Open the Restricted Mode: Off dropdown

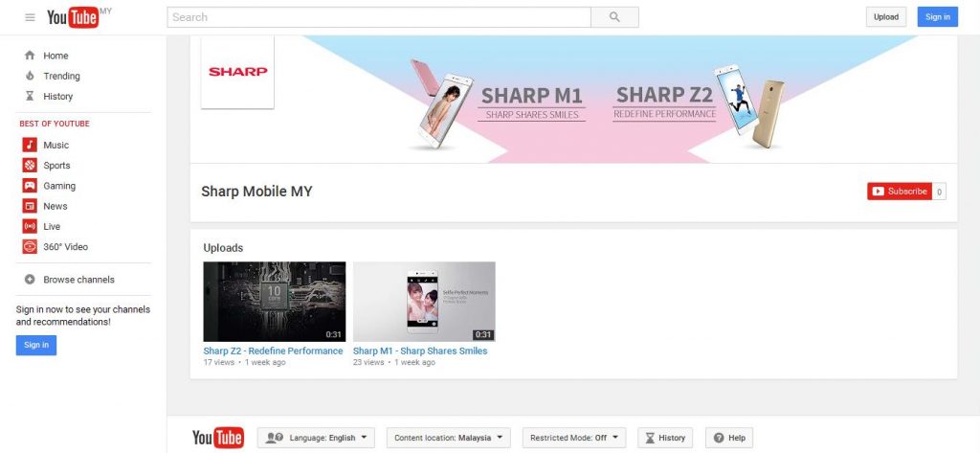[574, 438]
